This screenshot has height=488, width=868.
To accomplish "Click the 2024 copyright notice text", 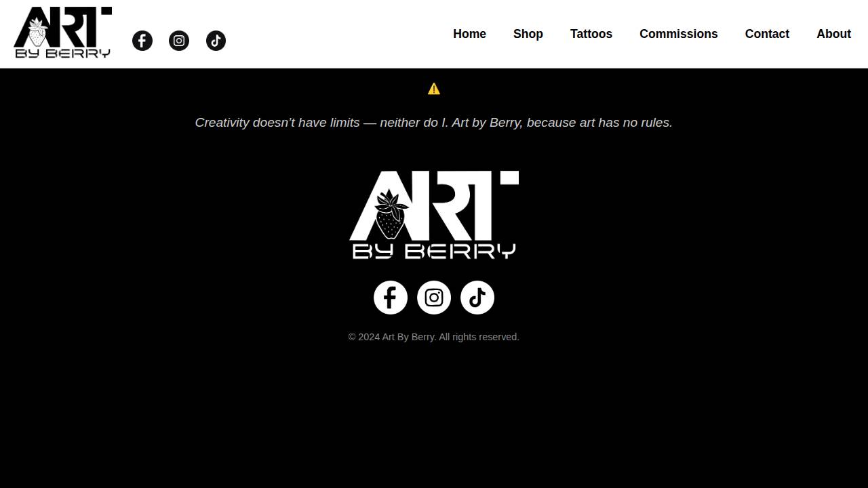I will (x=434, y=336).
